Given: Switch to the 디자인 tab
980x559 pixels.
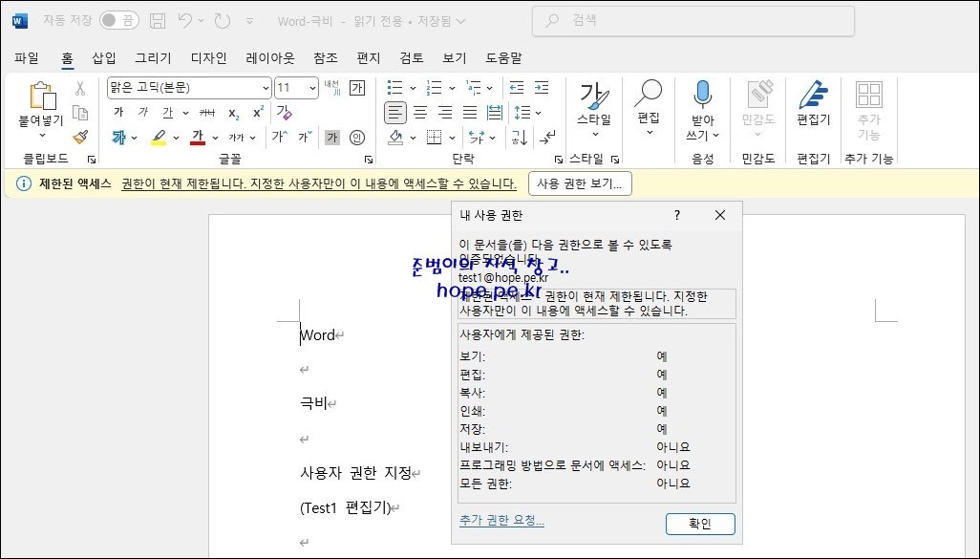Looking at the screenshot, I should point(209,58).
